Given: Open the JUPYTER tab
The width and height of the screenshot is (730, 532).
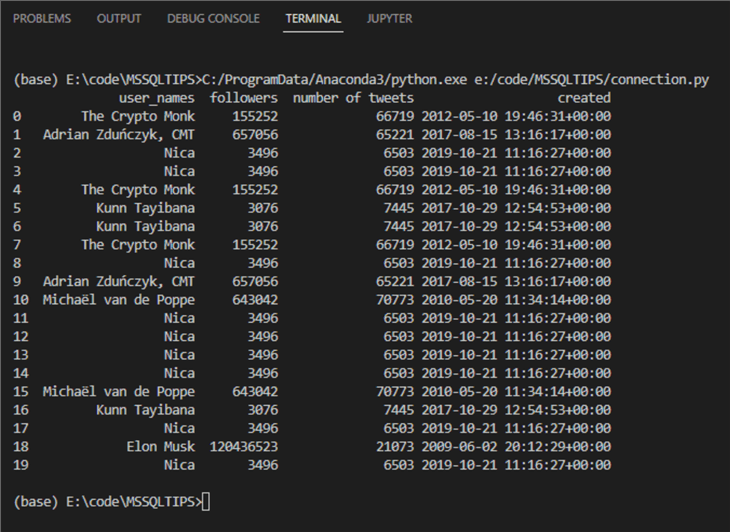Looking at the screenshot, I should 389,19.
